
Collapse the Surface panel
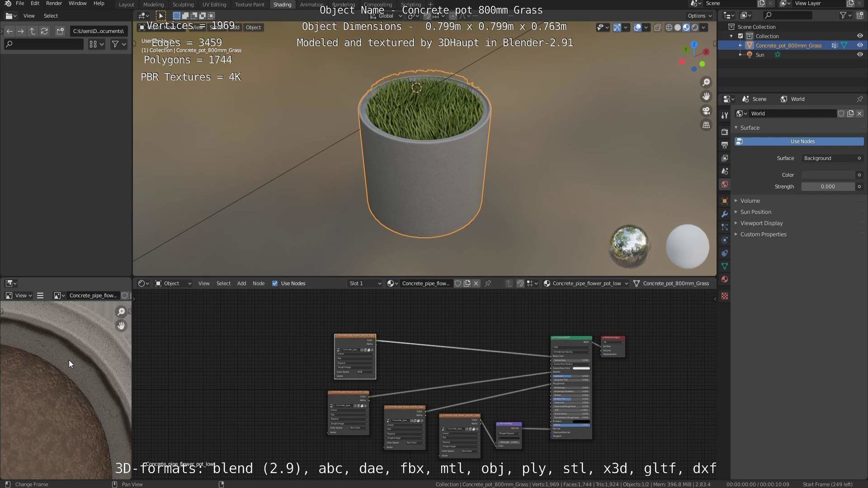coord(736,128)
